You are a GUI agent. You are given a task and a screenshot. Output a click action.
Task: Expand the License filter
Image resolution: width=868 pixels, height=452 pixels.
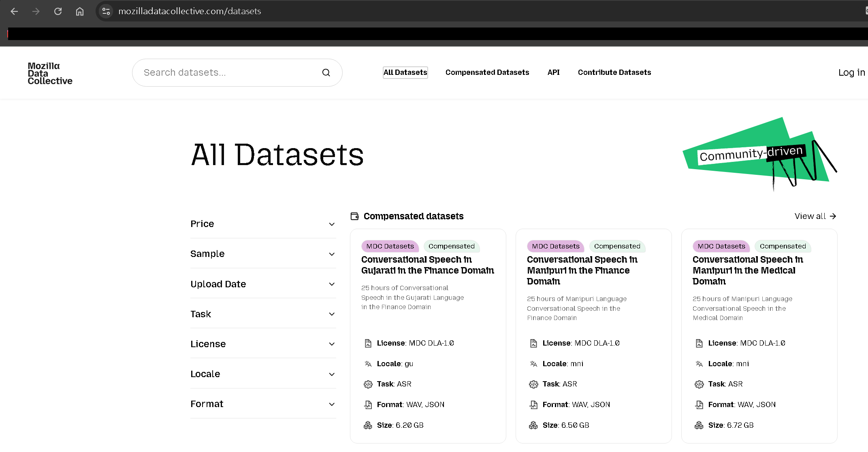[263, 344]
